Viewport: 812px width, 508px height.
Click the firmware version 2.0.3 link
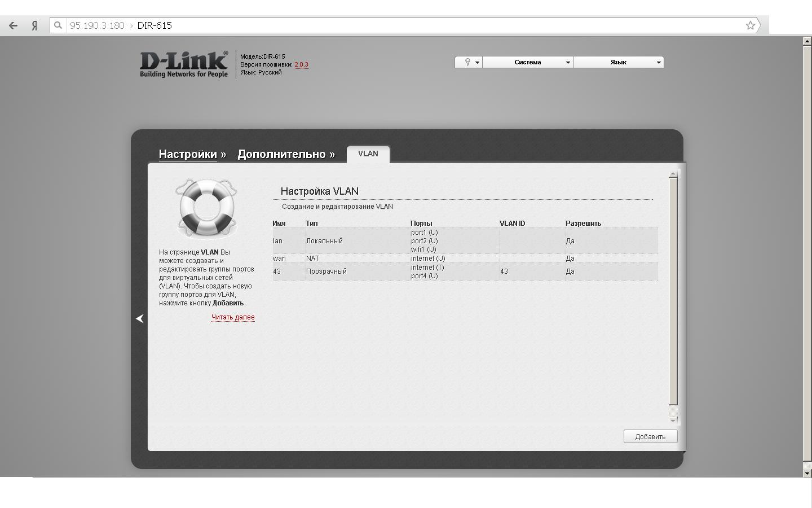(x=301, y=64)
